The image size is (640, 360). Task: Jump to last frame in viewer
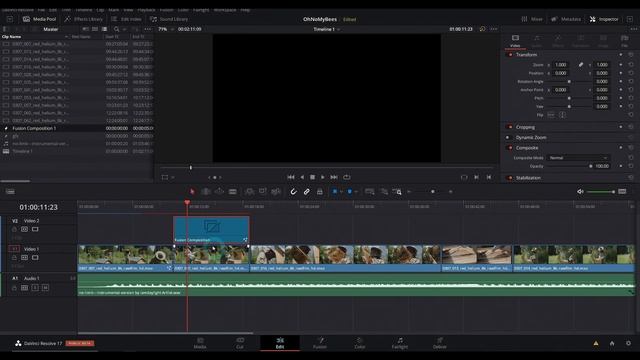coord(334,177)
